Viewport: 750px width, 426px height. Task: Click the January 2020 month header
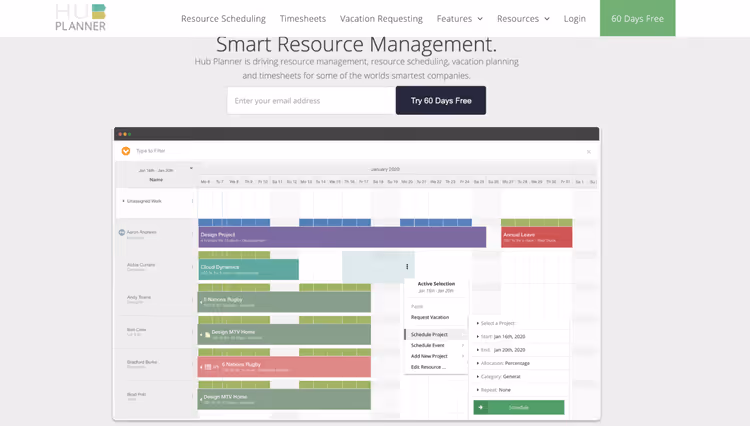pos(385,169)
